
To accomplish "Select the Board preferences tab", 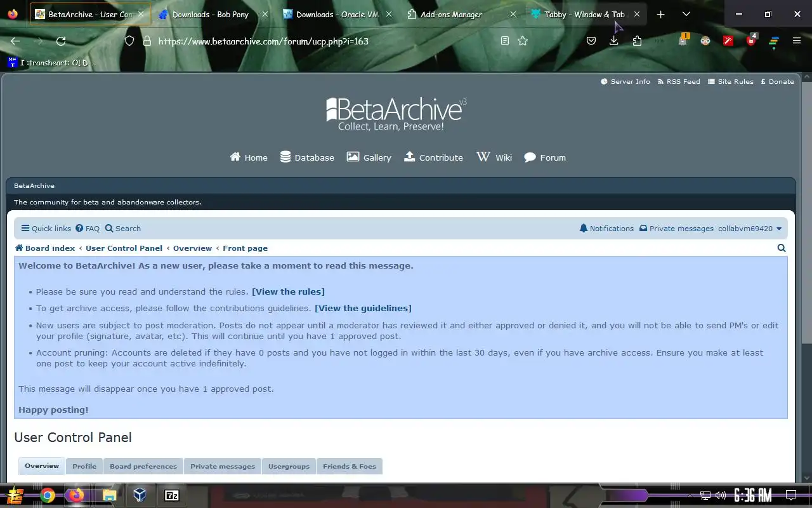I will pyautogui.click(x=143, y=466).
